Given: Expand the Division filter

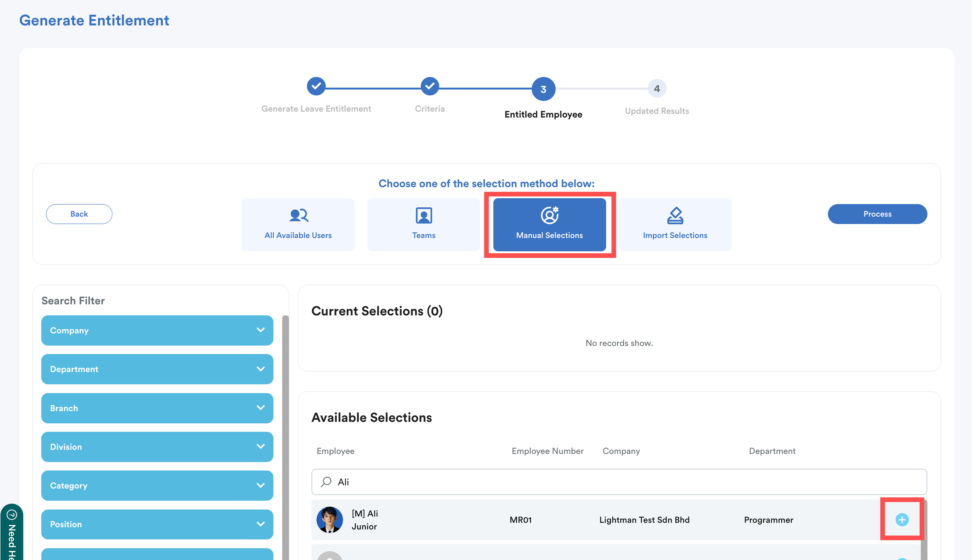Looking at the screenshot, I should point(157,447).
